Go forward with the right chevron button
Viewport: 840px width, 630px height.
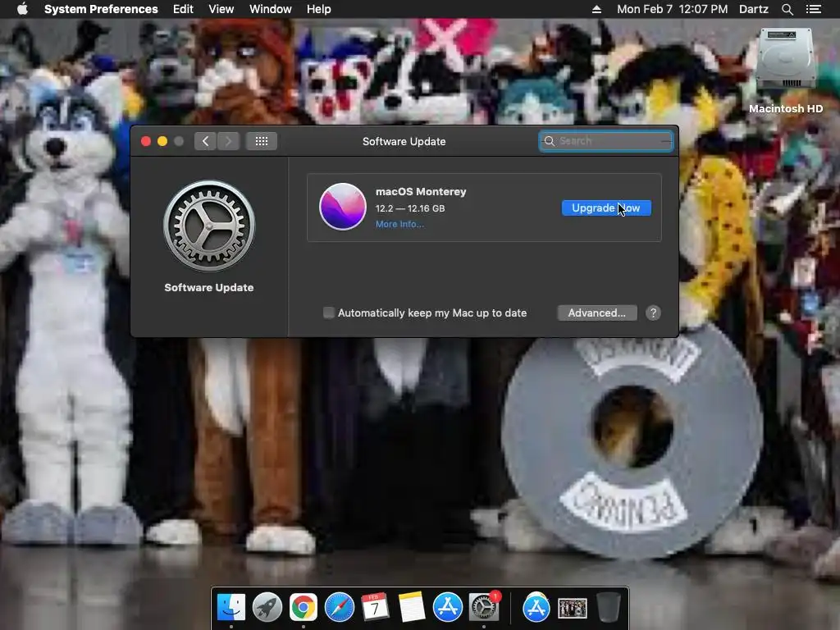click(228, 141)
